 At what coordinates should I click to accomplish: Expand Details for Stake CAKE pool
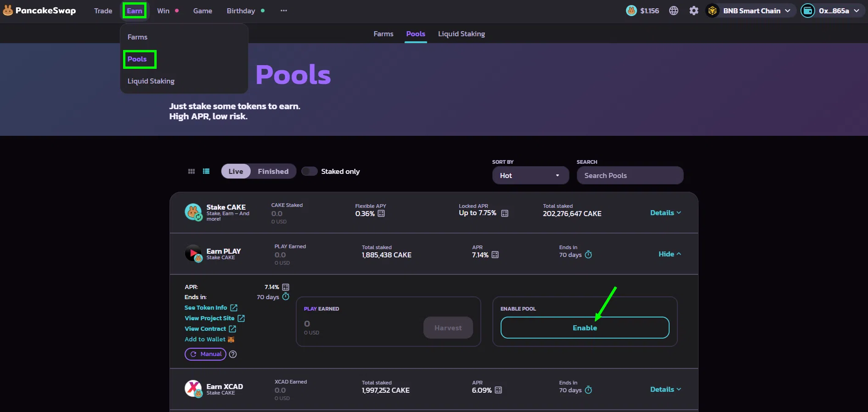tap(665, 212)
